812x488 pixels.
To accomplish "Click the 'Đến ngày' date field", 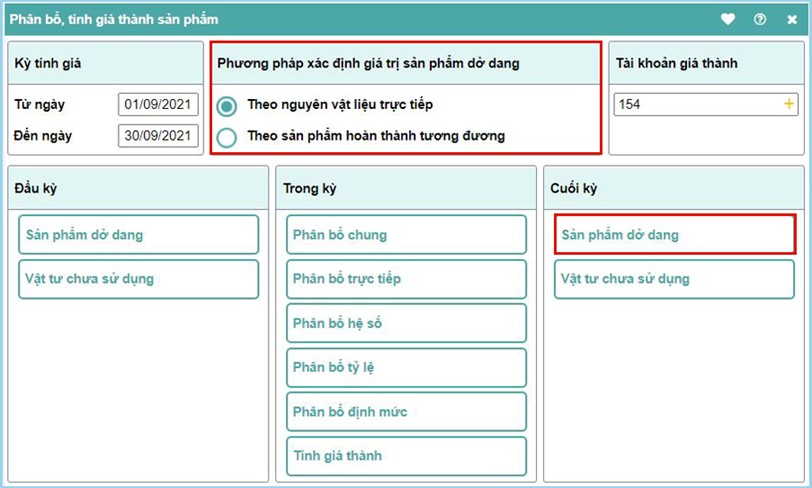I will (158, 135).
